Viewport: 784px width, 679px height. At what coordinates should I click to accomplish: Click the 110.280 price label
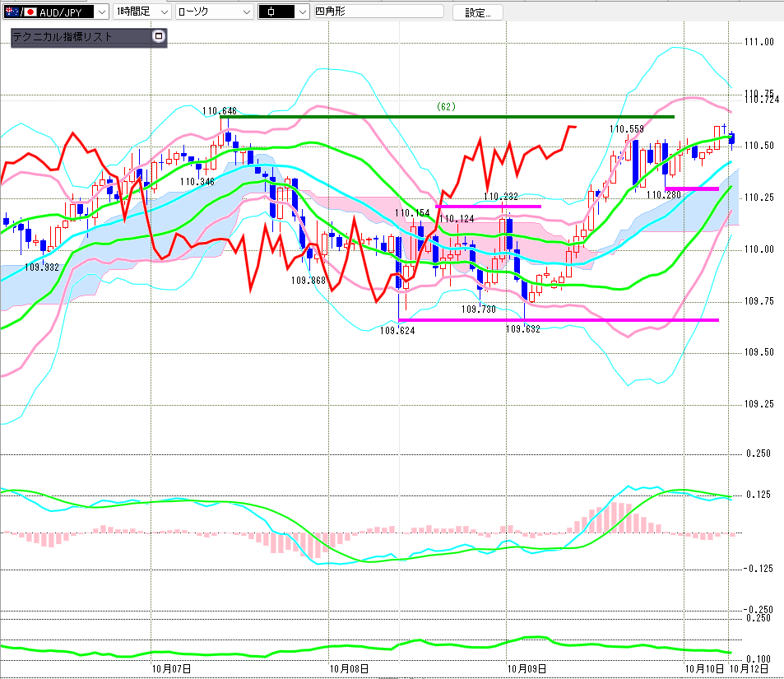pos(664,194)
